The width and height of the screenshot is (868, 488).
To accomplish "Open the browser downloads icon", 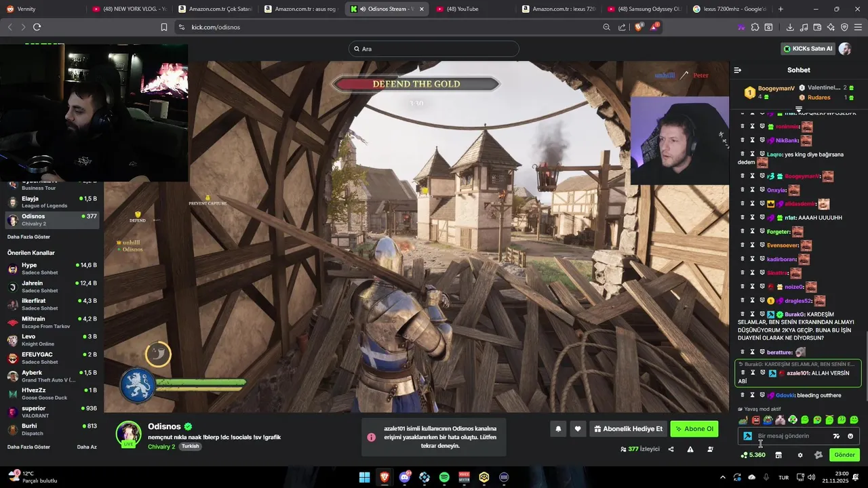I will pyautogui.click(x=790, y=27).
